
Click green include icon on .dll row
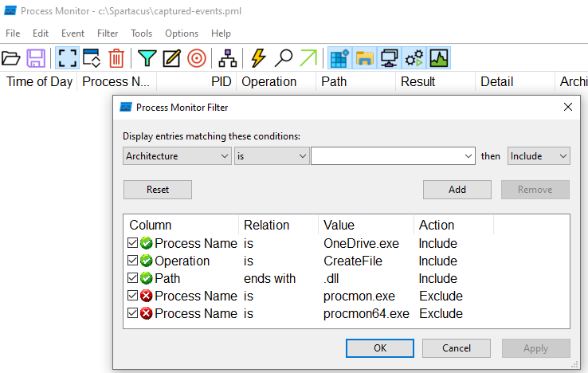[x=147, y=278]
